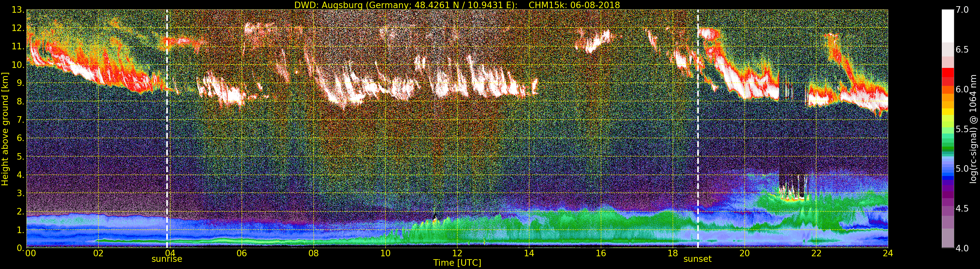Click the time tick label '08'
Screen dimensions: 980x269
pos(313,253)
